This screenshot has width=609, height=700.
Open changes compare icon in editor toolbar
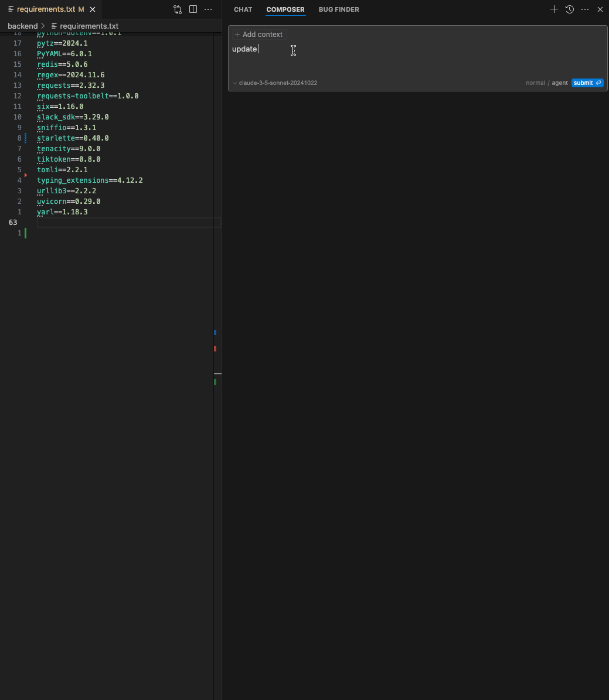pos(178,9)
